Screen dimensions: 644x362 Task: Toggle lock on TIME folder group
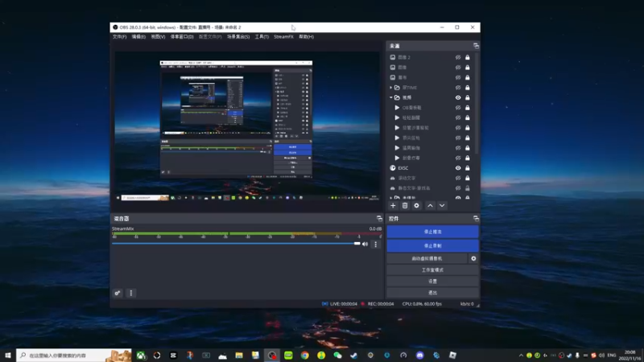coord(468,88)
